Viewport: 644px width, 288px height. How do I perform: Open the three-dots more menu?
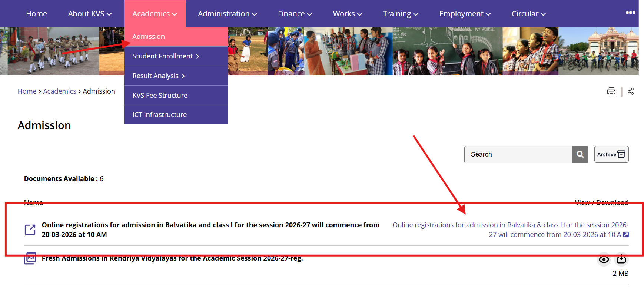pyautogui.click(x=630, y=13)
